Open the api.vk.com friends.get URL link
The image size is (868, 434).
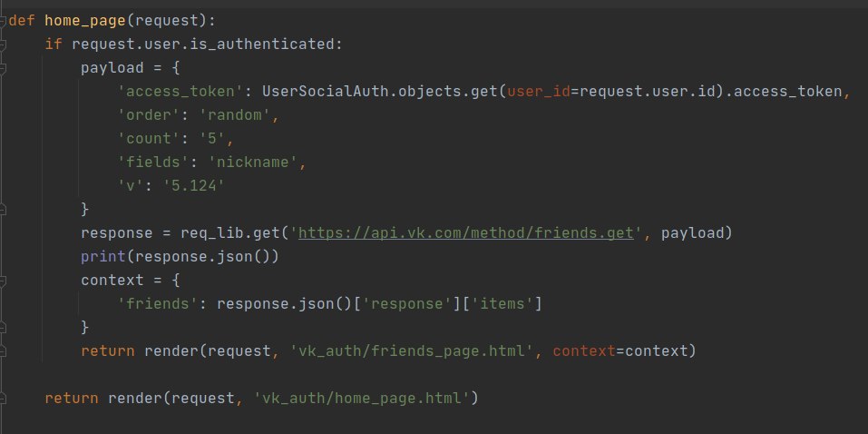[465, 232]
